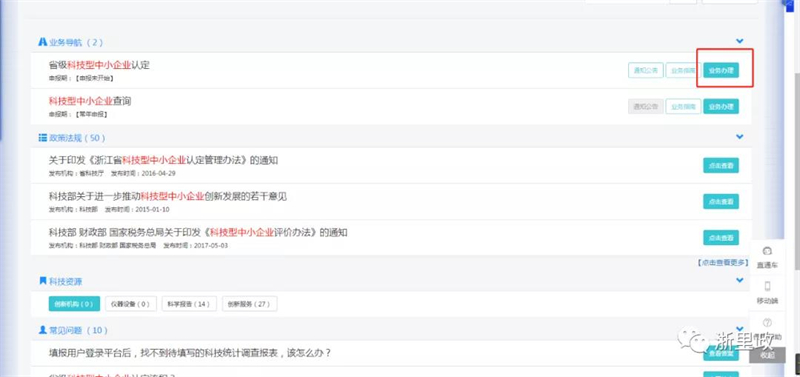Collapse the 常见问题 section chevron
The image size is (800, 377).
[740, 329]
